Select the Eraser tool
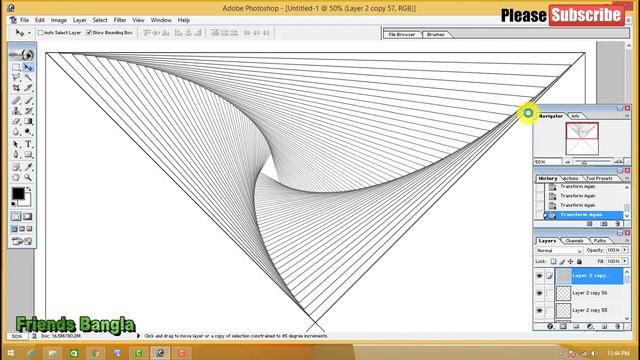 pyautogui.click(x=16, y=121)
